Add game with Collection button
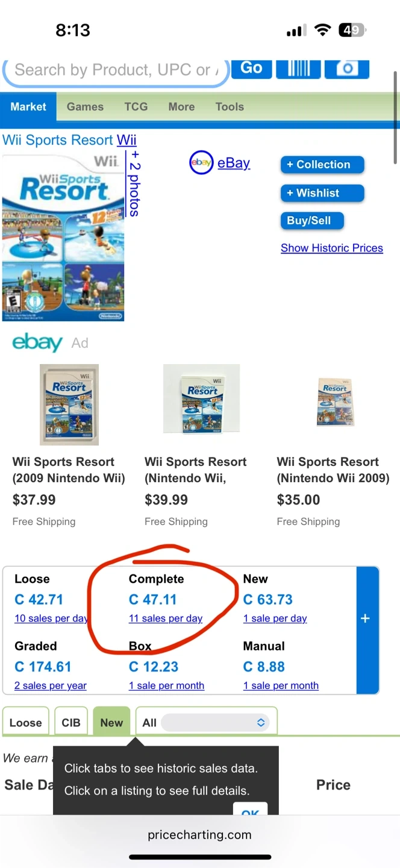 tap(322, 165)
